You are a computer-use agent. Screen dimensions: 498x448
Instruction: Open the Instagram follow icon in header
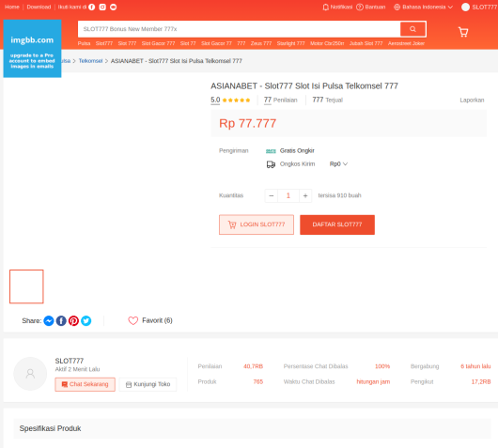click(x=102, y=7)
